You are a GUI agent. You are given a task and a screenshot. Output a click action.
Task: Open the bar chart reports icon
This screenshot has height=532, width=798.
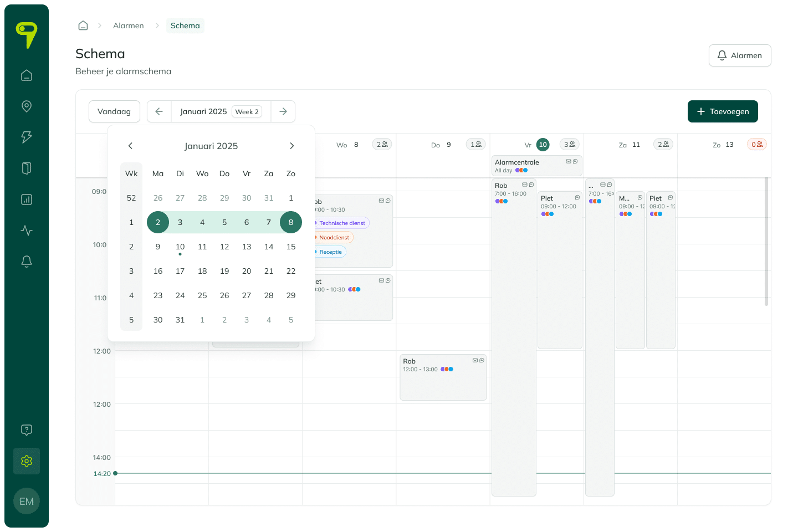pyautogui.click(x=27, y=199)
